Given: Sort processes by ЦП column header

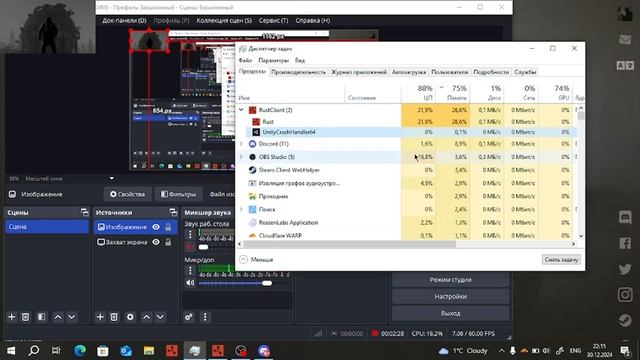Looking at the screenshot, I should (x=418, y=93).
